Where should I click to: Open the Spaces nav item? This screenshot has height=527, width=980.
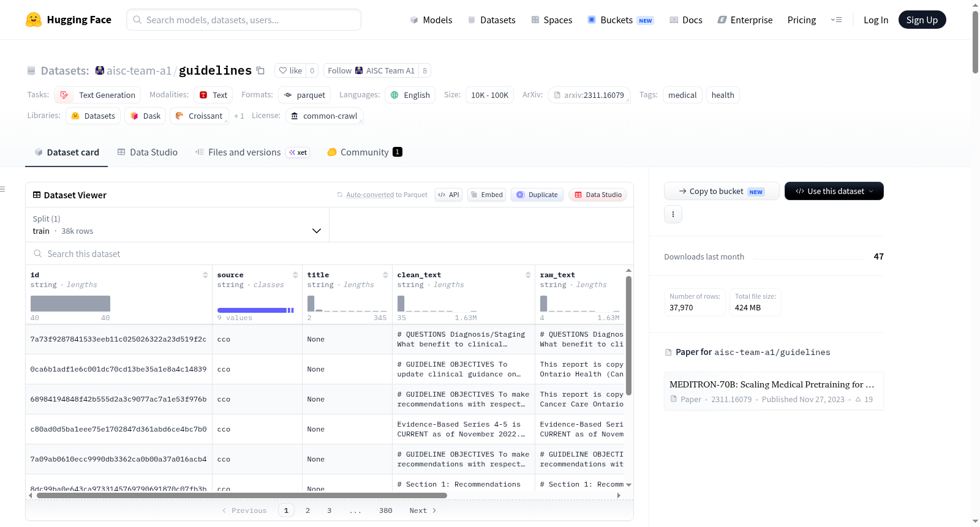(x=552, y=20)
